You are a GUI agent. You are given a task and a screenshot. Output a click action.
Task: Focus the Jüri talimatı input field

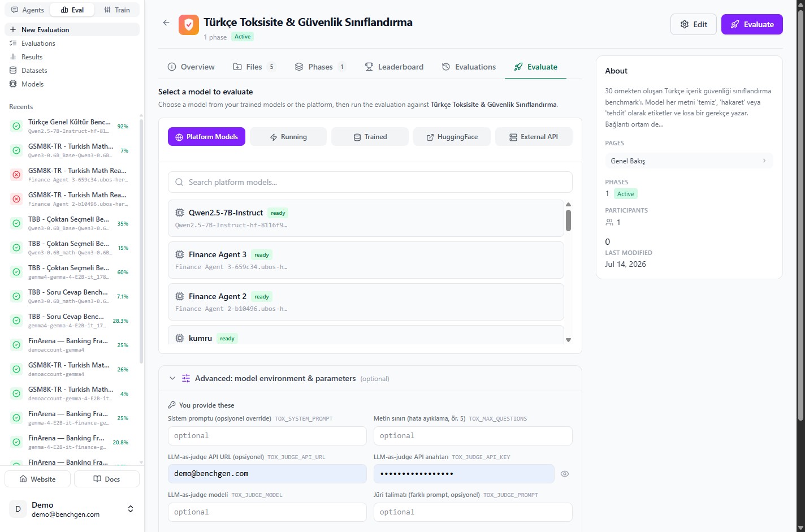pos(473,512)
